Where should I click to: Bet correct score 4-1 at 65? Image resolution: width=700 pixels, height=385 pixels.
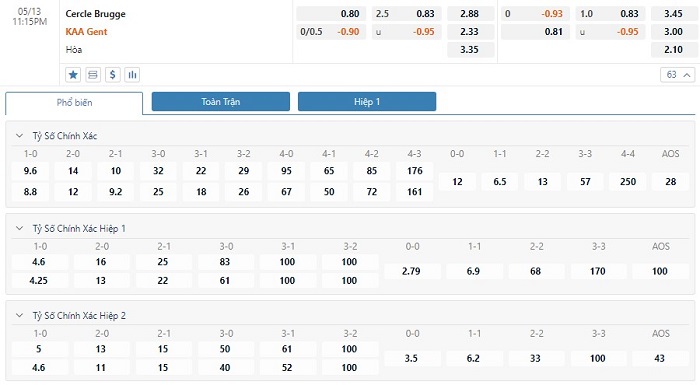click(329, 171)
